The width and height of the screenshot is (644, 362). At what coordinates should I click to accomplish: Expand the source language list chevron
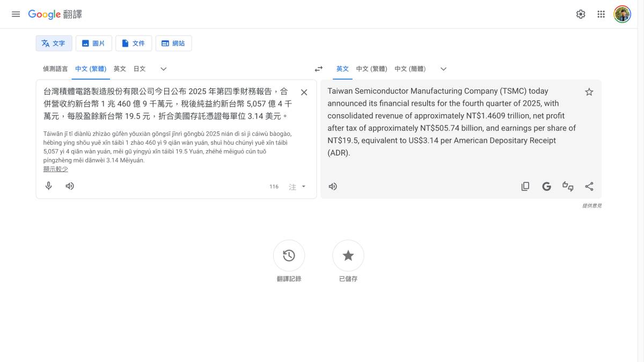(x=164, y=69)
